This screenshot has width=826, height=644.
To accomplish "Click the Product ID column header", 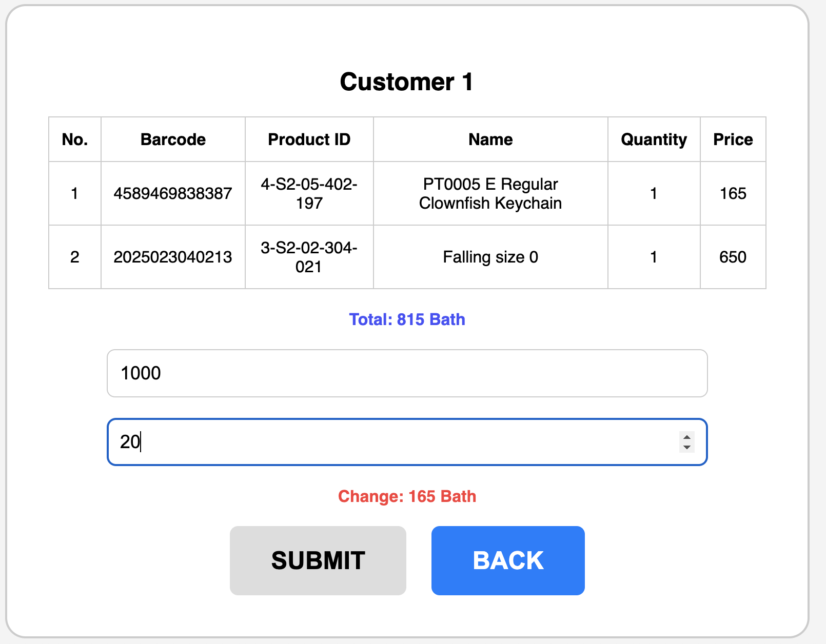I will pos(309,139).
